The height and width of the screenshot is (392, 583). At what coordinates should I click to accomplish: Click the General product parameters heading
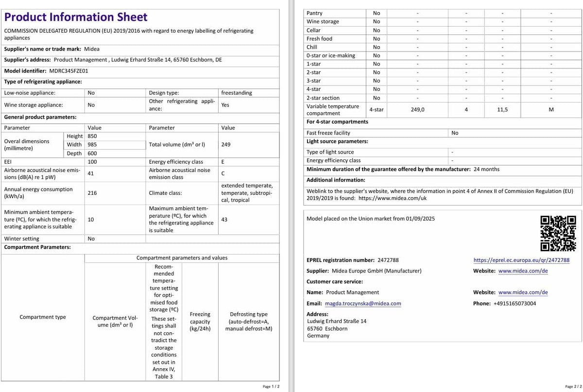point(40,117)
